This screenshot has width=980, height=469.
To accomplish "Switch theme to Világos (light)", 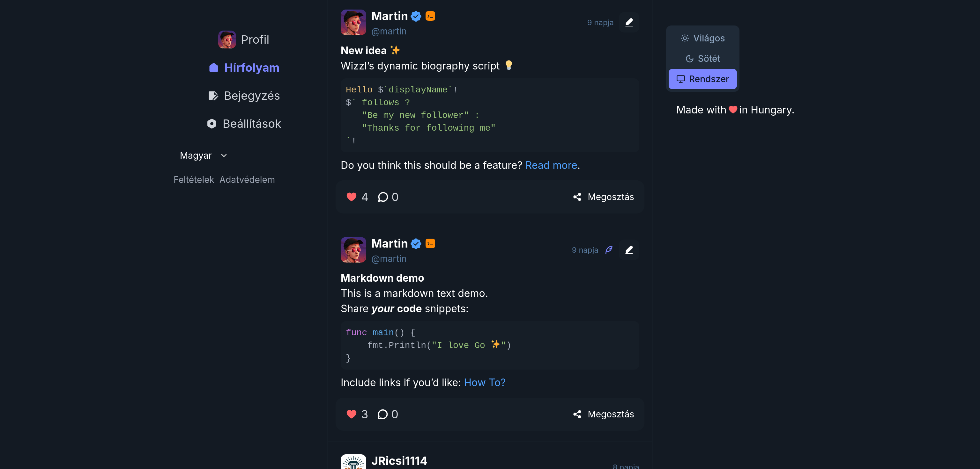I will [702, 38].
